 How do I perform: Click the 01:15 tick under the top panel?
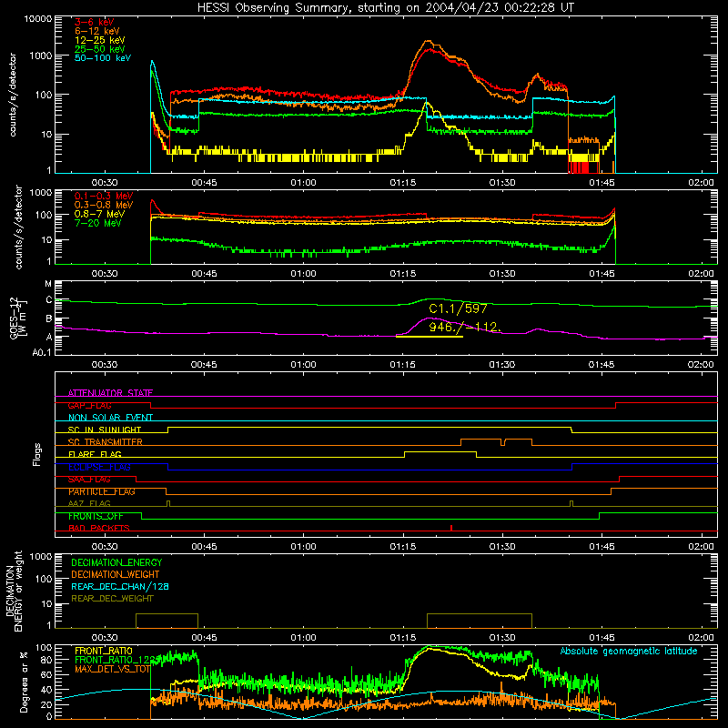coord(402,183)
